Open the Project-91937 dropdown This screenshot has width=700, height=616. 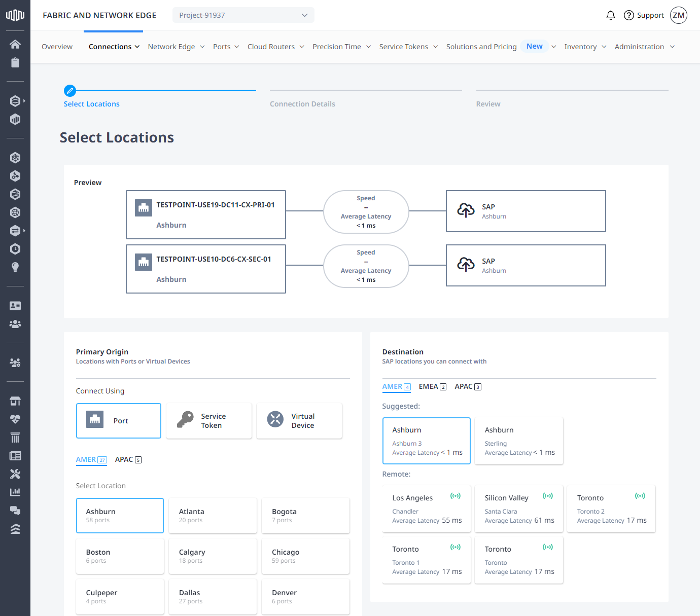pyautogui.click(x=243, y=15)
